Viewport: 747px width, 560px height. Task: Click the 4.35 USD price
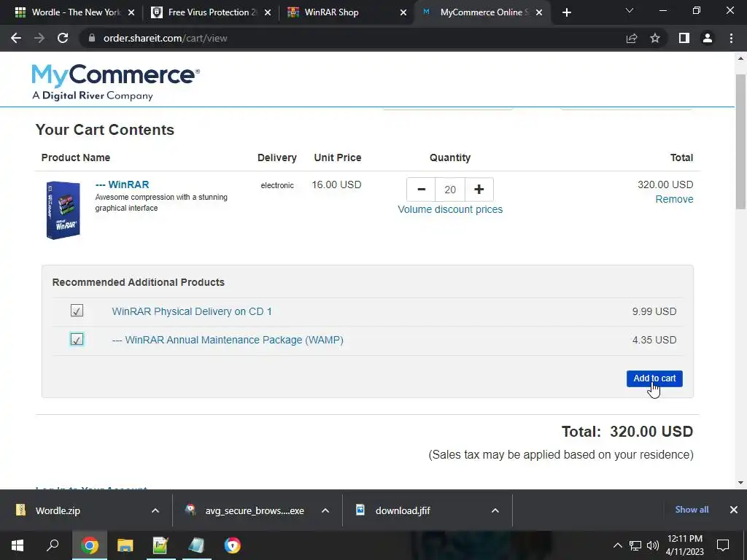654,340
